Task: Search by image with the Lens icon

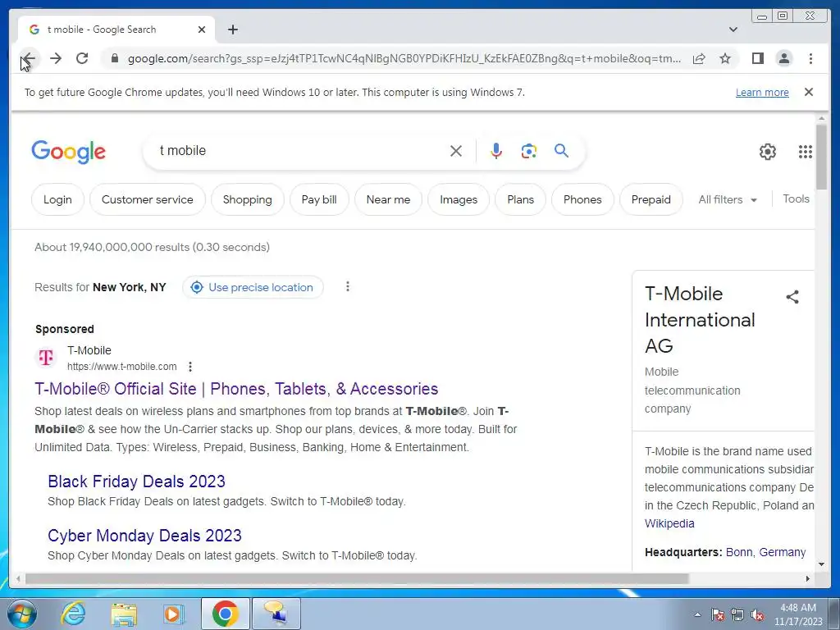Action: pyautogui.click(x=529, y=151)
